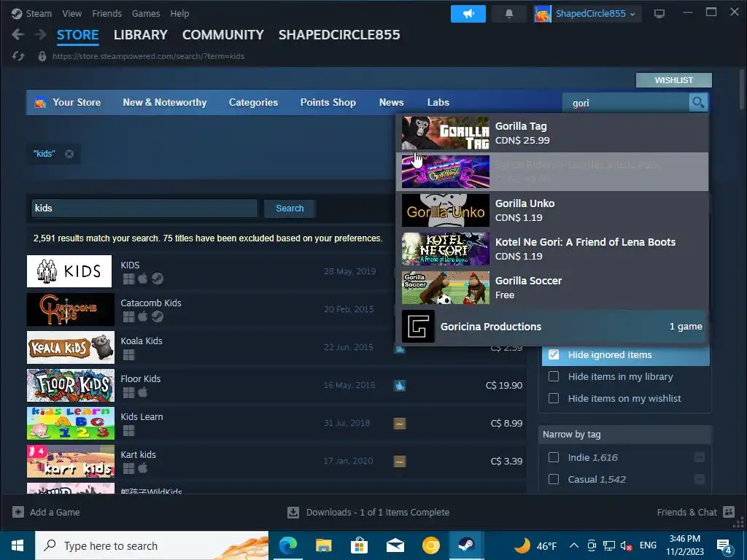Screen dimensions: 747x560
Task: Open the Mail app from the taskbar
Action: pyautogui.click(x=395, y=545)
